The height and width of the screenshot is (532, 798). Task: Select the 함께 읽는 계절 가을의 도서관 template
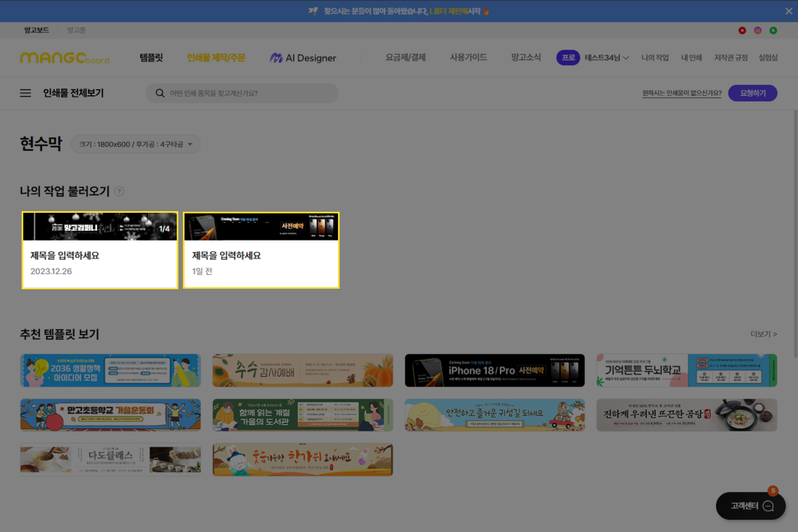click(303, 415)
